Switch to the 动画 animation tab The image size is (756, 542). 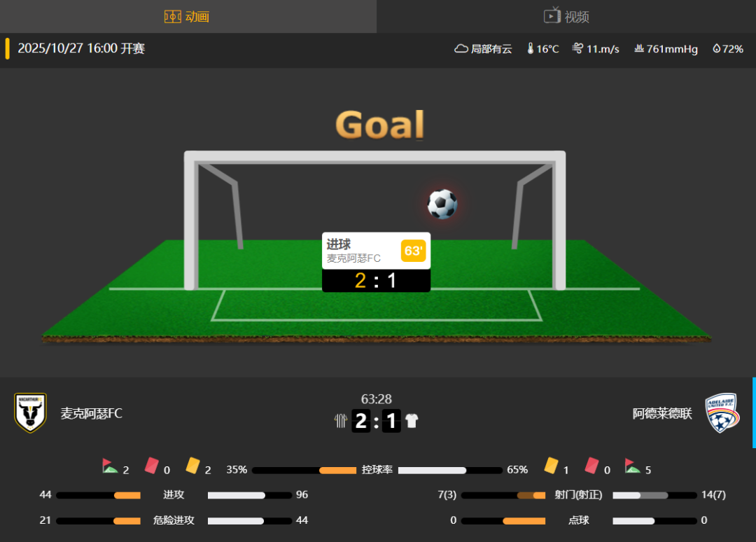point(187,16)
